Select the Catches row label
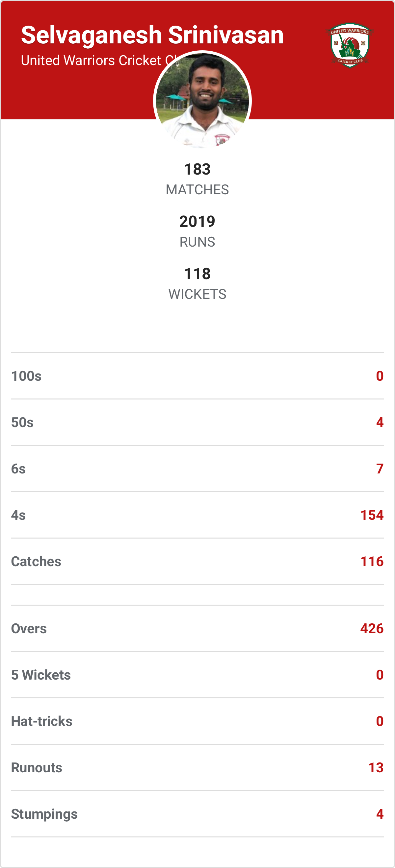Image resolution: width=395 pixels, height=868 pixels. (x=36, y=561)
